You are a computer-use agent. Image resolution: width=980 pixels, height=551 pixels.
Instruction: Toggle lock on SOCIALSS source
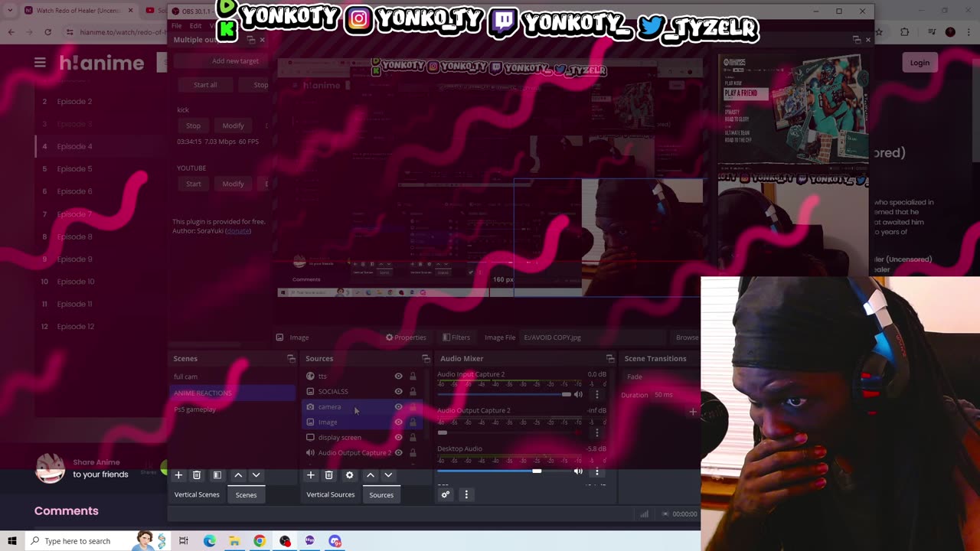(413, 392)
